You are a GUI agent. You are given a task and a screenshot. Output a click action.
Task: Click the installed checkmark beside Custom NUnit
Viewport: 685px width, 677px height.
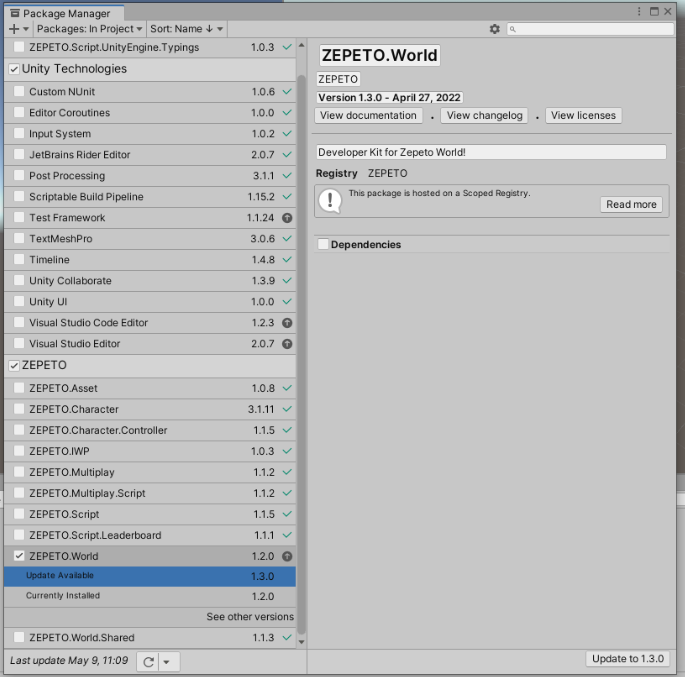coord(287,92)
